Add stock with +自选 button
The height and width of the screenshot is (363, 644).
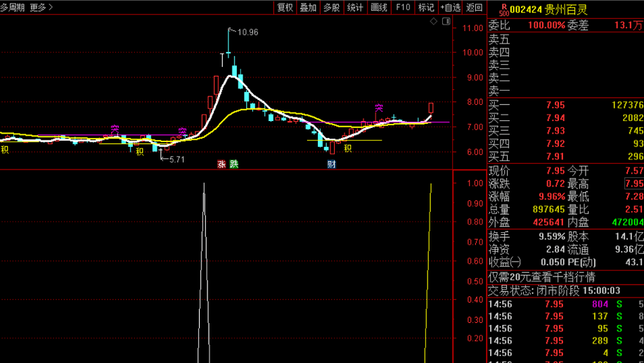click(451, 8)
